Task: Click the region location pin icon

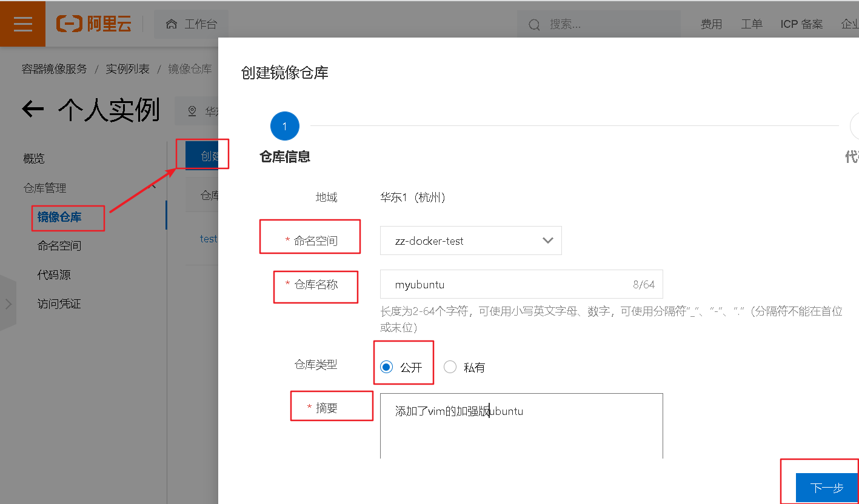Action: (x=192, y=111)
